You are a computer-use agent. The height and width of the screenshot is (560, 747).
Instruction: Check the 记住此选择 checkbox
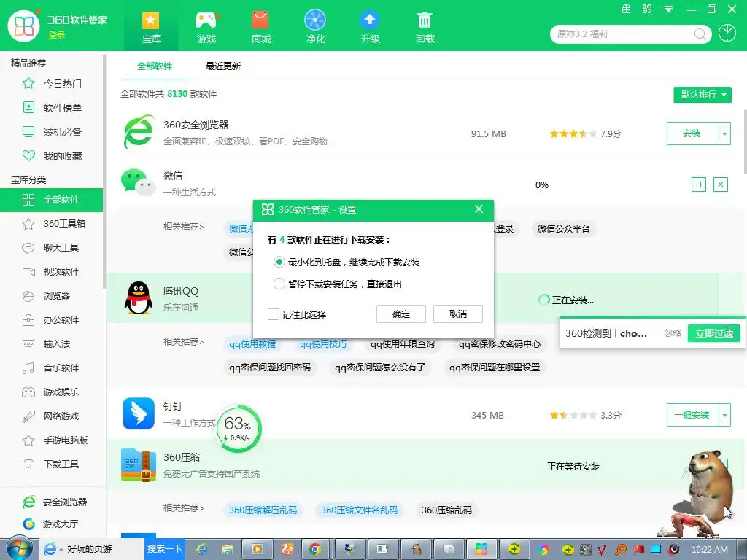pyautogui.click(x=274, y=314)
